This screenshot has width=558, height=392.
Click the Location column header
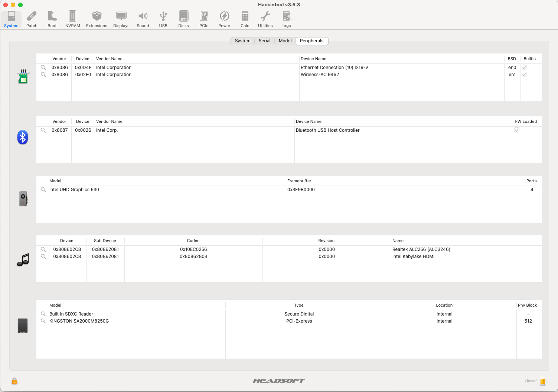[444, 305]
